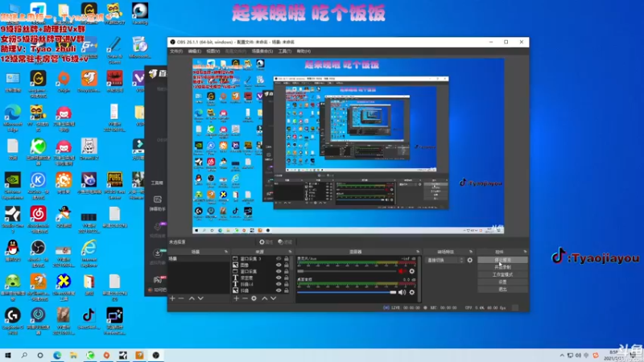The image size is (644, 362).
Task: Toggle lock on the first window capture source
Action: click(287, 259)
